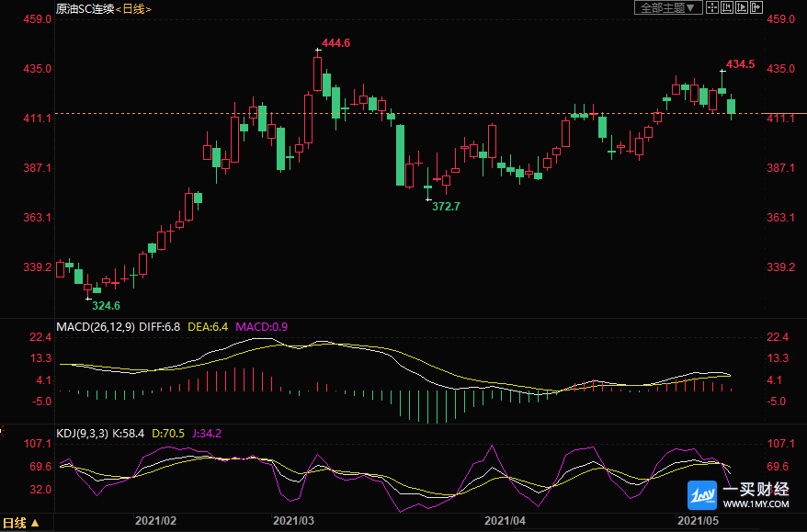Click the 324.6 low price marker
This screenshot has width=807, height=532.
tap(106, 306)
